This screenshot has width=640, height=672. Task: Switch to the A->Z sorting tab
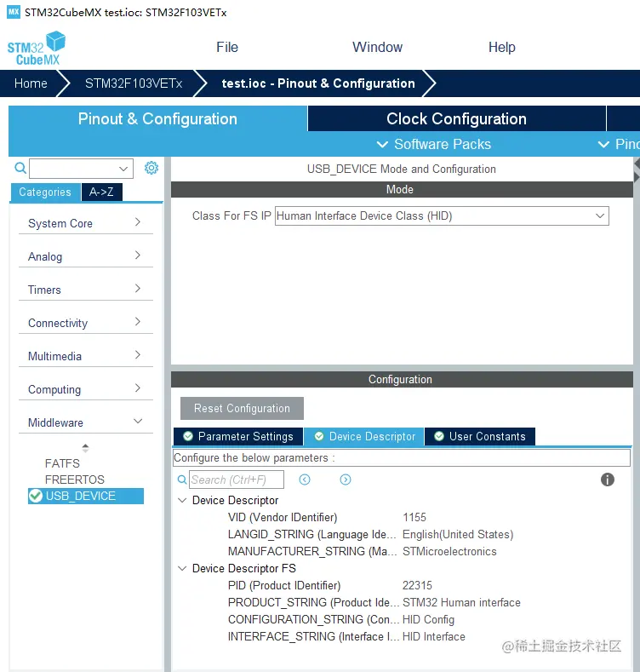(101, 192)
